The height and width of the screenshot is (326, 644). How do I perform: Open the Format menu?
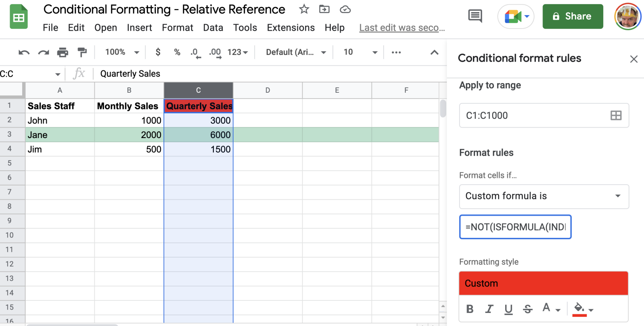coord(177,27)
